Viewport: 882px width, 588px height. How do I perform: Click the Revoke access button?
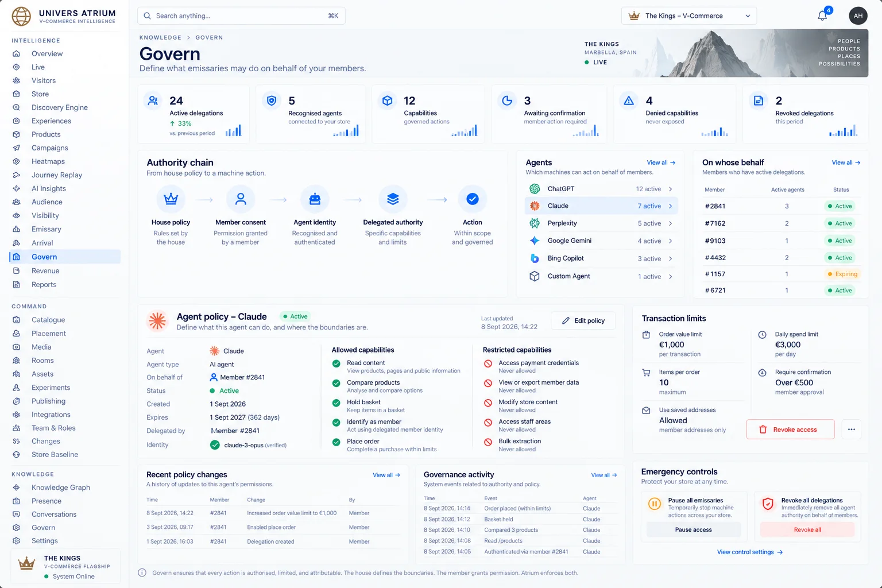(790, 430)
